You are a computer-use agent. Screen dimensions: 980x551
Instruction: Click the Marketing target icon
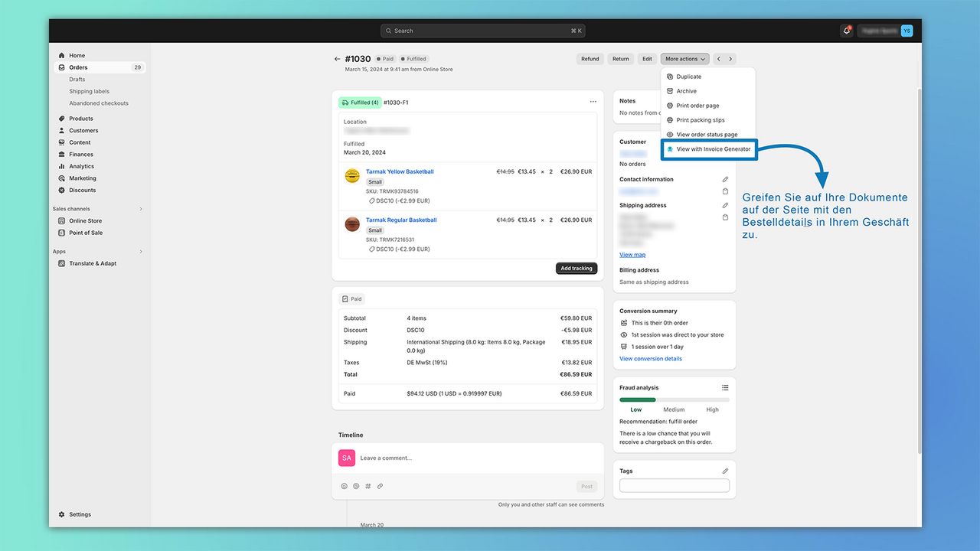pos(62,178)
